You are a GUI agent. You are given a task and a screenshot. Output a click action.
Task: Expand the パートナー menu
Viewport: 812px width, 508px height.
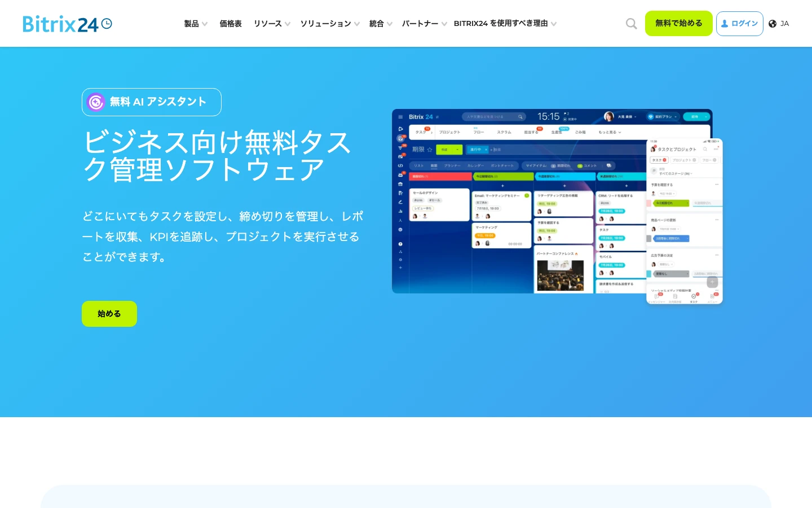[x=424, y=24]
